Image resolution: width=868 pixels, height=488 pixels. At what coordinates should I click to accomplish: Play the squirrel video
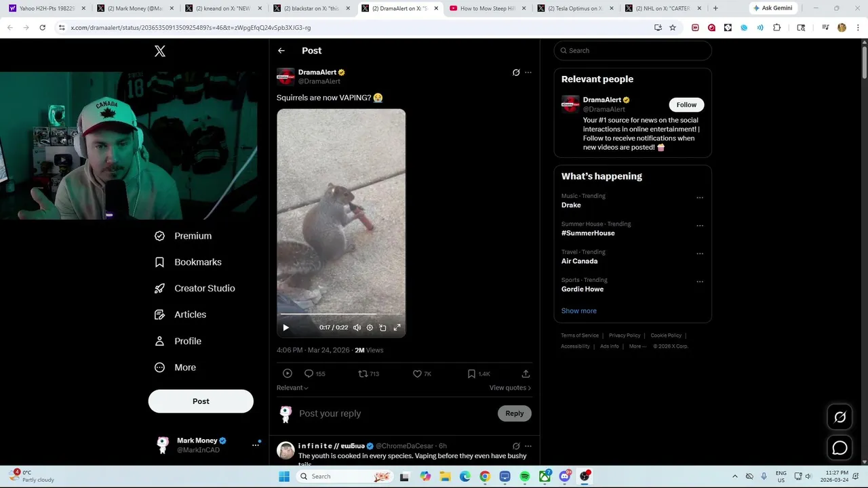[x=285, y=327]
